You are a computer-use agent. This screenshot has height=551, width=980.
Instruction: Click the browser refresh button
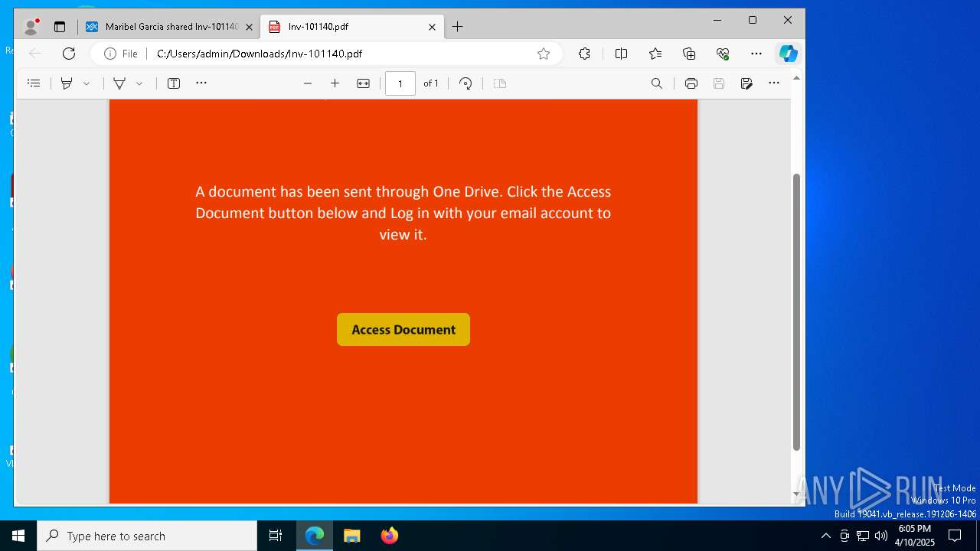click(69, 54)
